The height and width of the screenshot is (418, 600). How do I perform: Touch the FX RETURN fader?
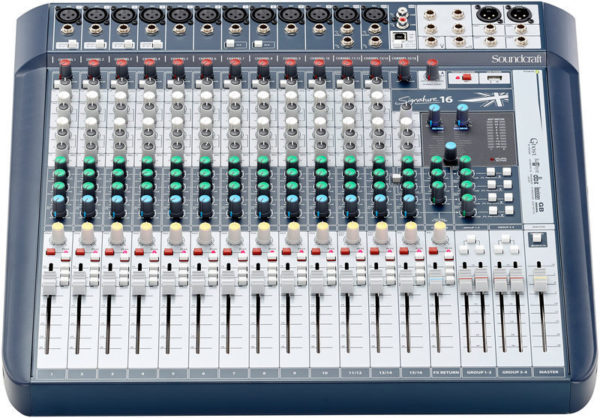click(436, 281)
